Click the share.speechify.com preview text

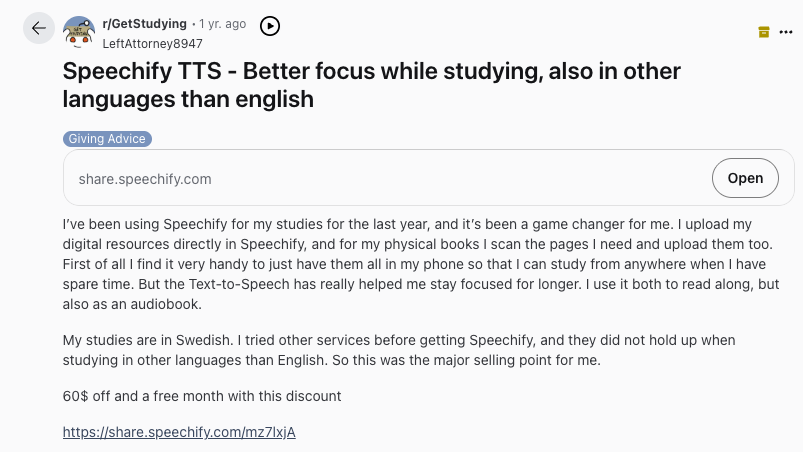click(145, 179)
